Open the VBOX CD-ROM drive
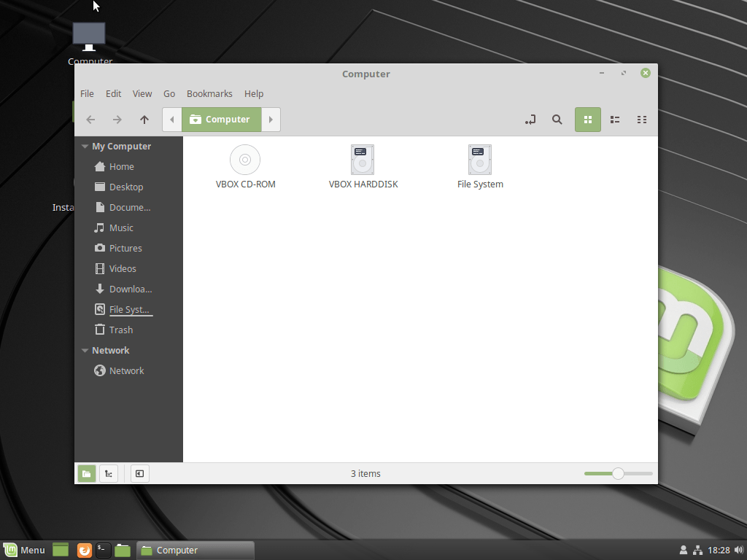The height and width of the screenshot is (560, 747). 245,167
